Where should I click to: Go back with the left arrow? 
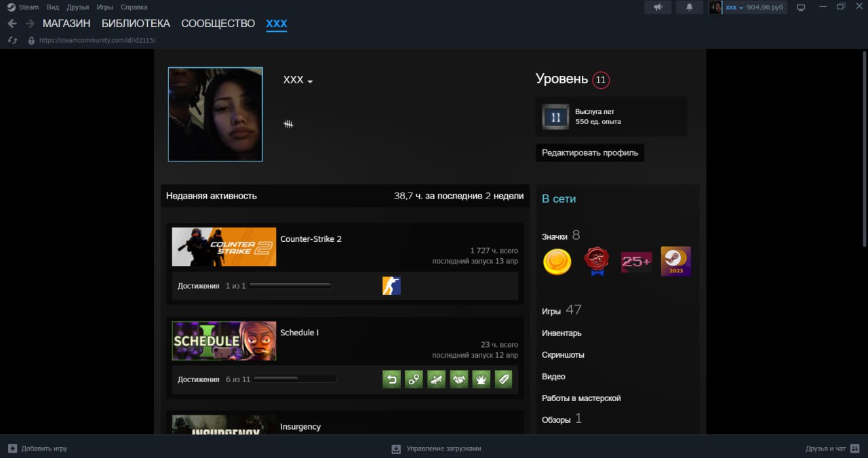(12, 24)
